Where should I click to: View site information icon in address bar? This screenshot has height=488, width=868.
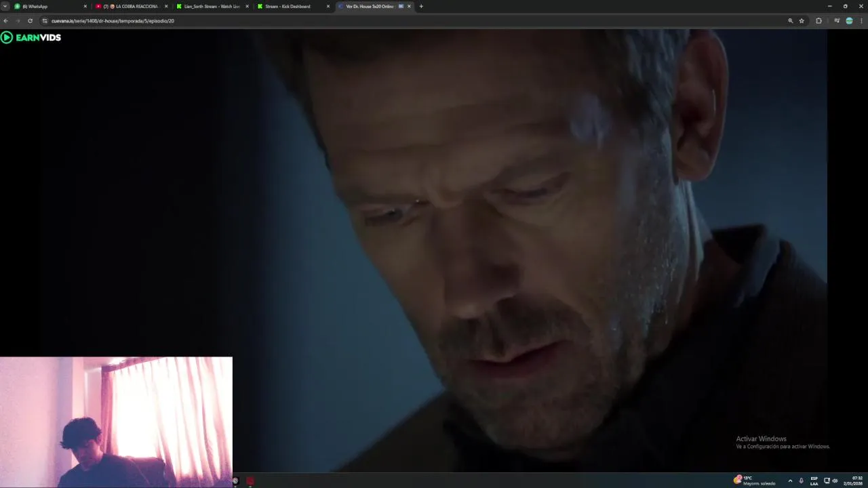tap(45, 21)
